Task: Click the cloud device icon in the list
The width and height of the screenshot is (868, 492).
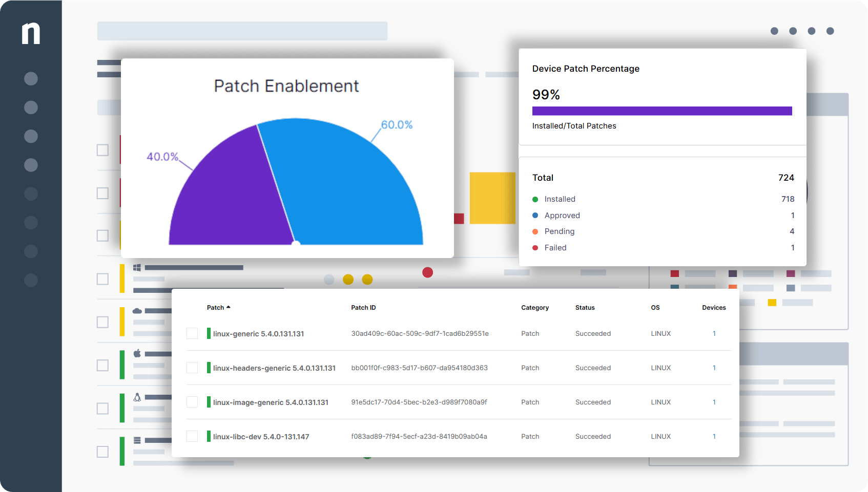Action: tap(136, 310)
